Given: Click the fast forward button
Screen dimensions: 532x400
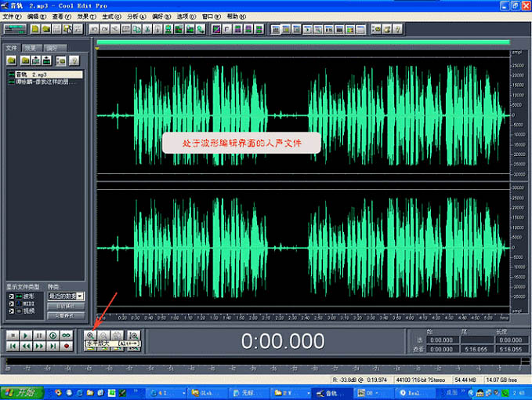Looking at the screenshot, I should pyautogui.click(x=39, y=346).
